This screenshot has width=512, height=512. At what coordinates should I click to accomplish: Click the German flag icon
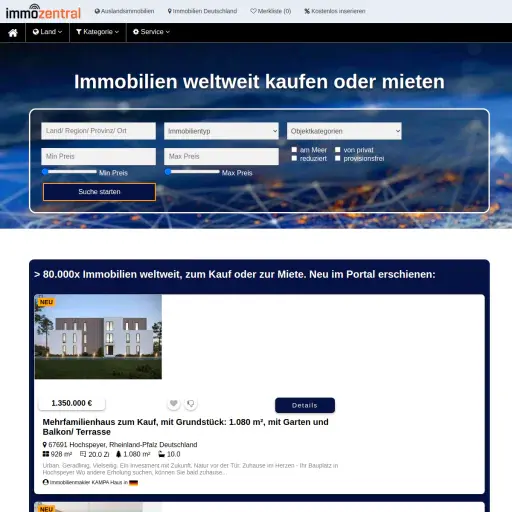pos(133,483)
